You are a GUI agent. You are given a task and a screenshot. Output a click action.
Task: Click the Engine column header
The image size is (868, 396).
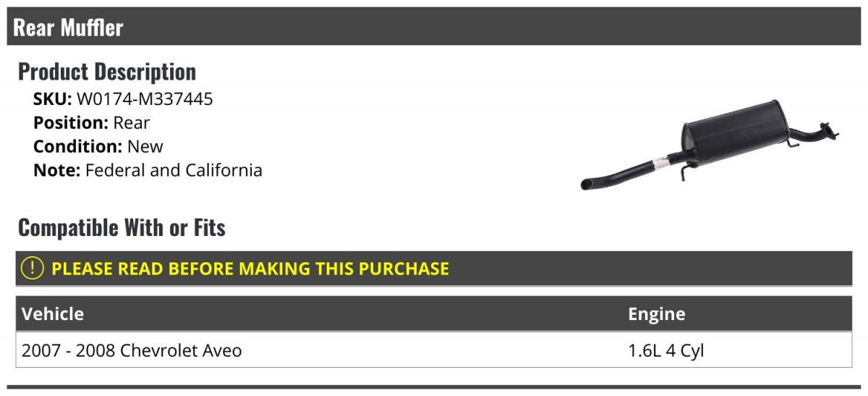(x=656, y=314)
